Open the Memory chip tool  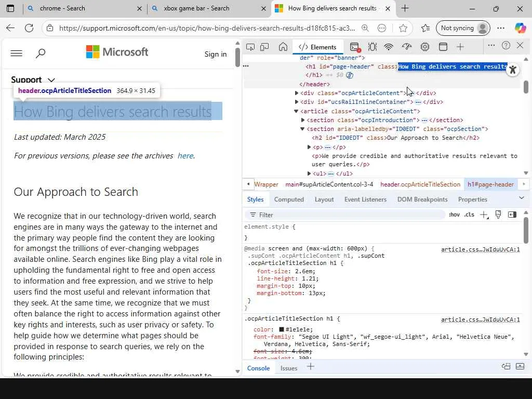point(425,47)
